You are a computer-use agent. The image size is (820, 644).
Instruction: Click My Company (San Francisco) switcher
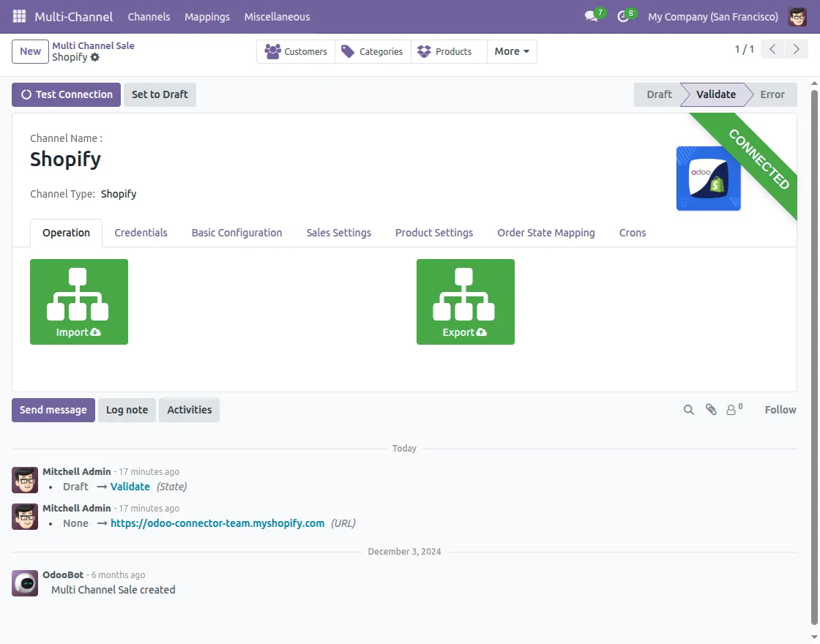(x=713, y=17)
